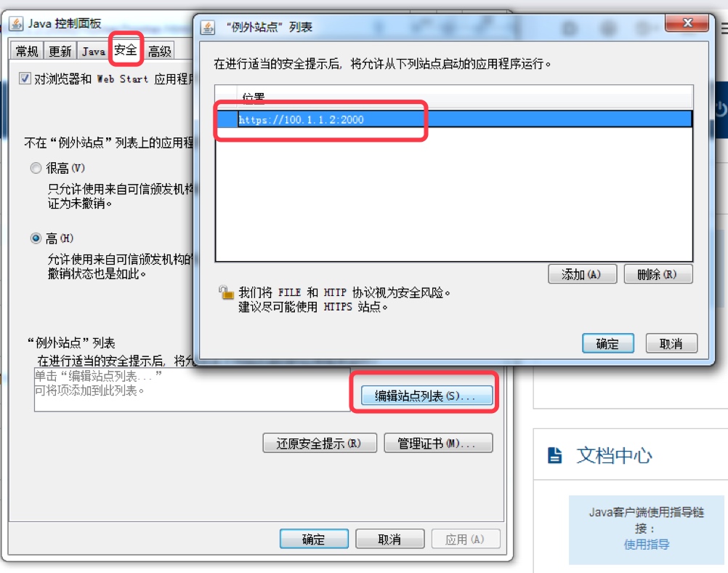728x573 pixels.
Task: Click the 还原安全提示 (R) button
Action: 320,443
